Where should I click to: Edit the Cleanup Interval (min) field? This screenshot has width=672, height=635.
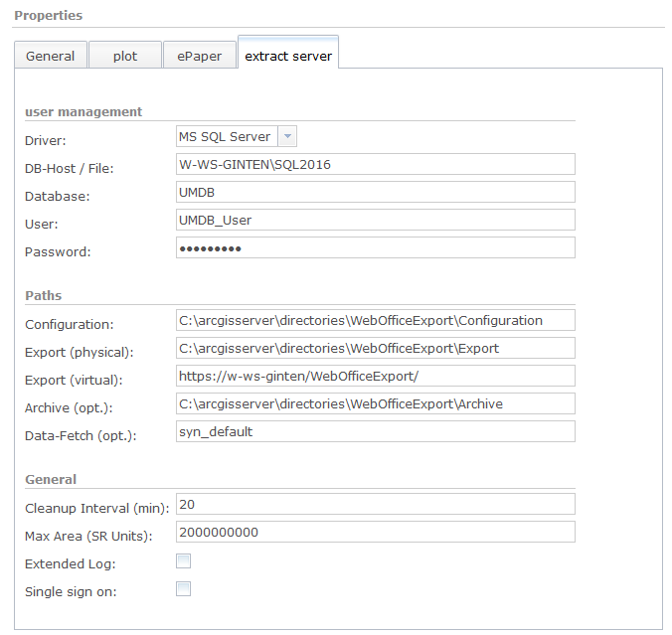tap(376, 505)
